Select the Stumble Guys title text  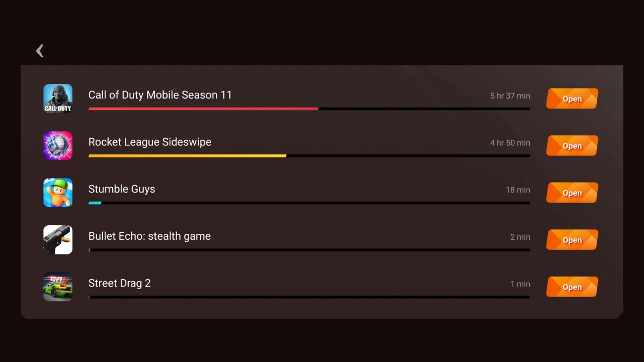pos(122,190)
